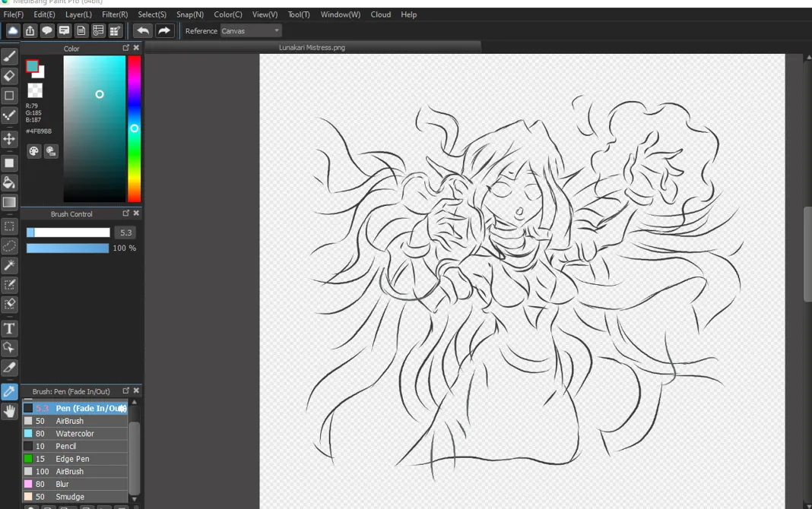Click the background white color swatch
This screenshot has width=812, height=509.
click(40, 74)
